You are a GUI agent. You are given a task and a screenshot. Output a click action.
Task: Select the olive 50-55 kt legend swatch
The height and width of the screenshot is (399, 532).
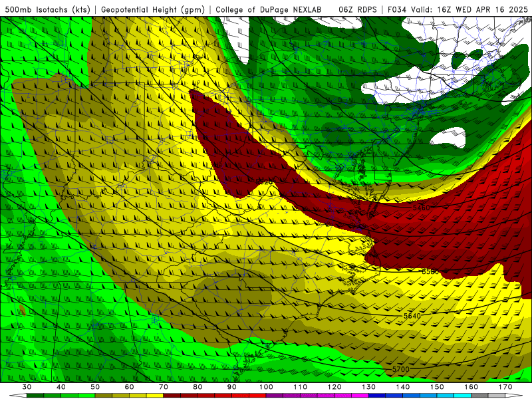pyautogui.click(x=104, y=396)
